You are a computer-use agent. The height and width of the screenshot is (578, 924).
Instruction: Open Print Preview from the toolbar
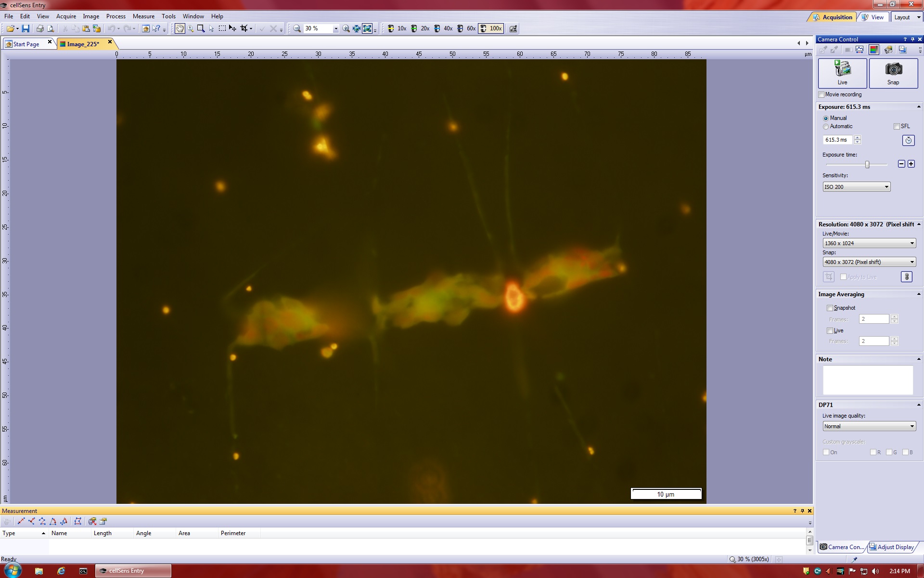click(50, 29)
